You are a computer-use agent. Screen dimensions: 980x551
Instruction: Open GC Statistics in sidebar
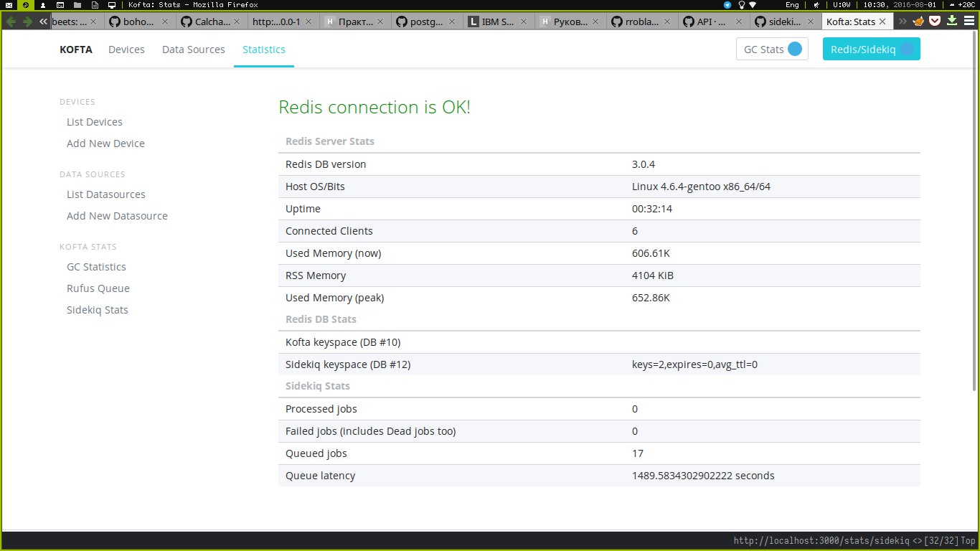(96, 267)
